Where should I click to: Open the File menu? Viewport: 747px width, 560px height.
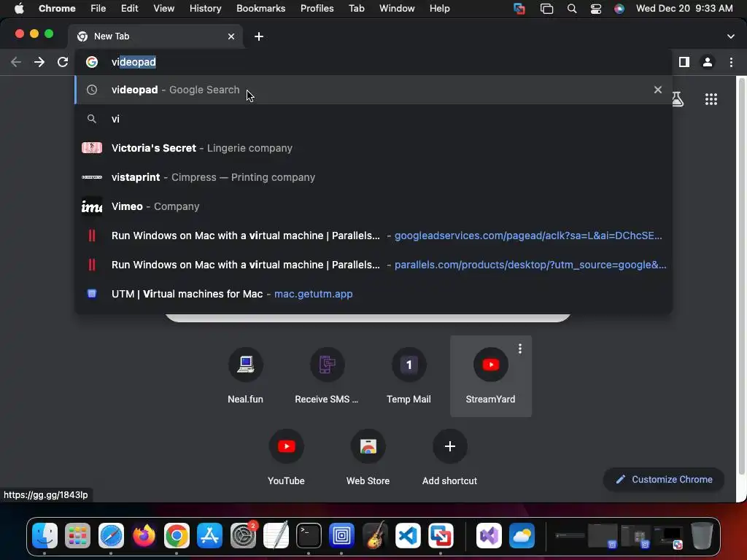[98, 8]
